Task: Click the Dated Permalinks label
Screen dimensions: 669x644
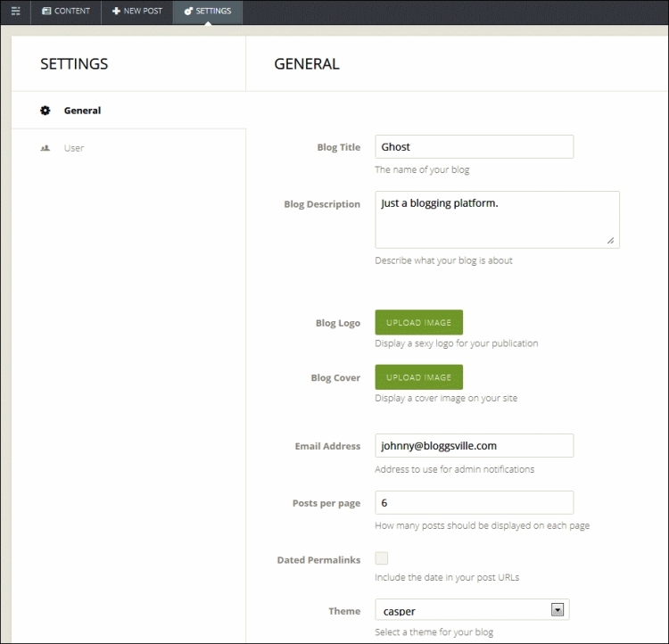Action: 318,560
